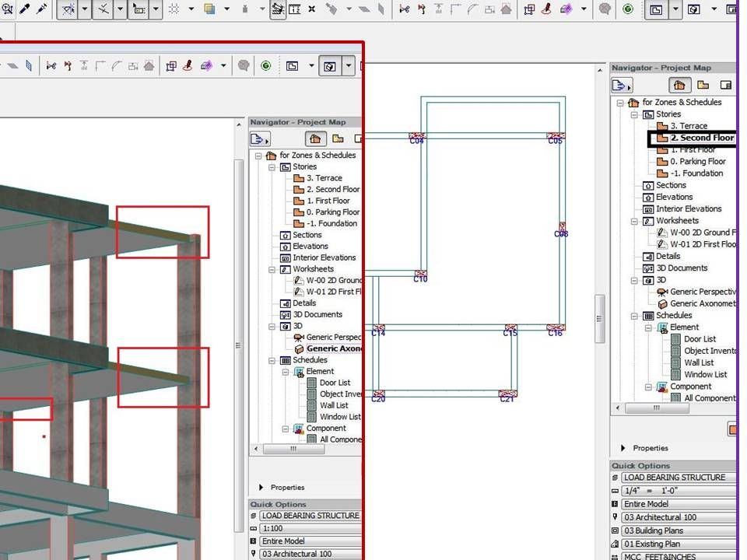Select 3. Terrace story in the right Navigator

[x=689, y=126]
